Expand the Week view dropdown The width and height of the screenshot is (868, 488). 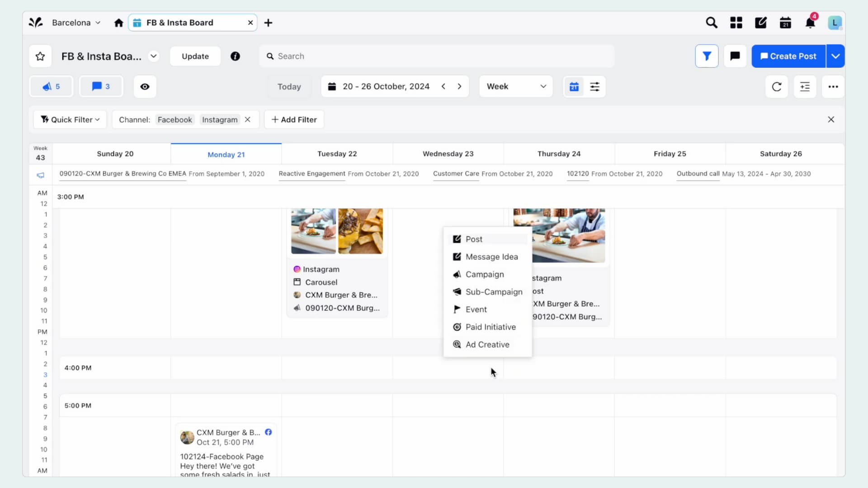tap(515, 86)
